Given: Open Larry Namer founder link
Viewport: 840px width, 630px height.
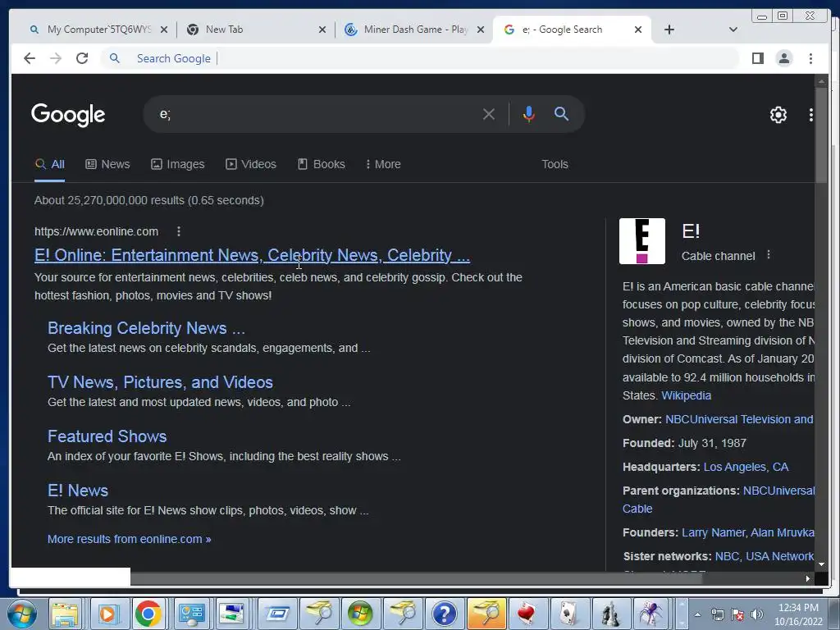Looking at the screenshot, I should (713, 532).
